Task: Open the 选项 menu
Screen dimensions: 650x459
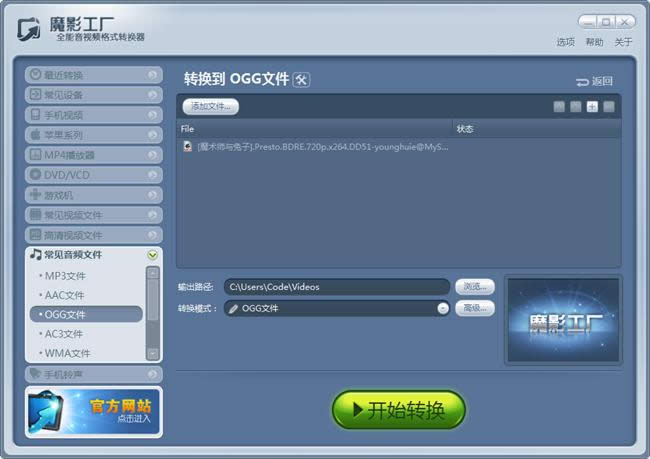Action: (566, 42)
